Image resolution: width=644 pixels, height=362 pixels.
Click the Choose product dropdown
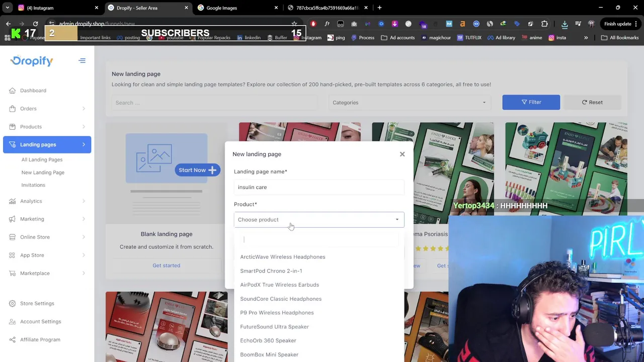[x=319, y=220]
